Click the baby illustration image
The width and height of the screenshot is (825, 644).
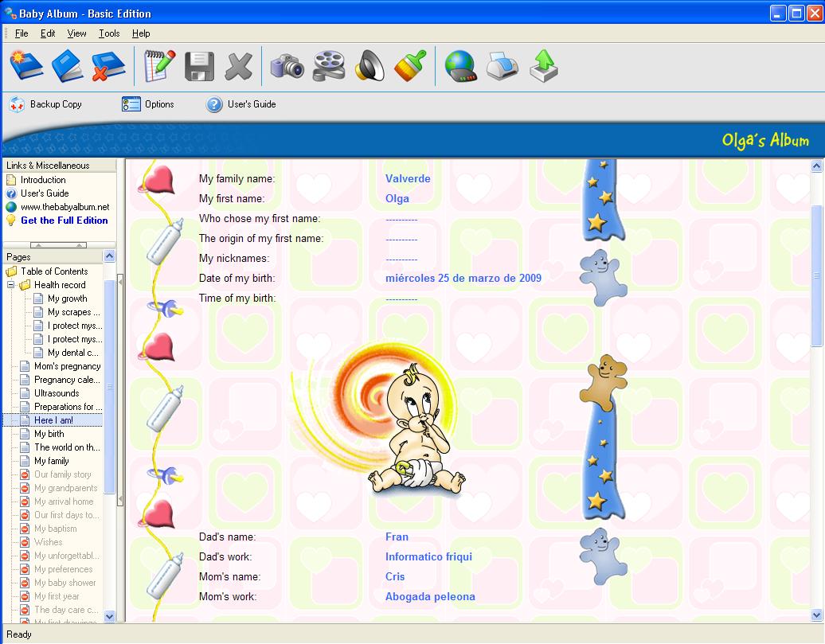click(379, 418)
